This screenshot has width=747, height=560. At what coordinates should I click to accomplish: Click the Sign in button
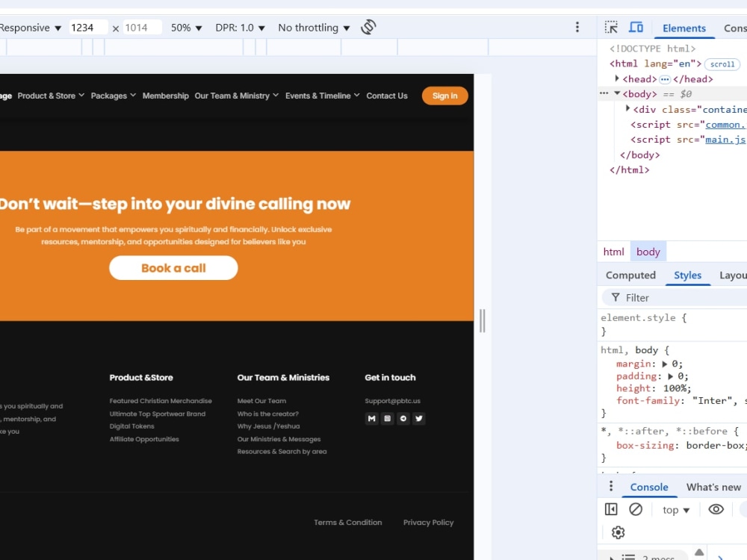coord(444,96)
